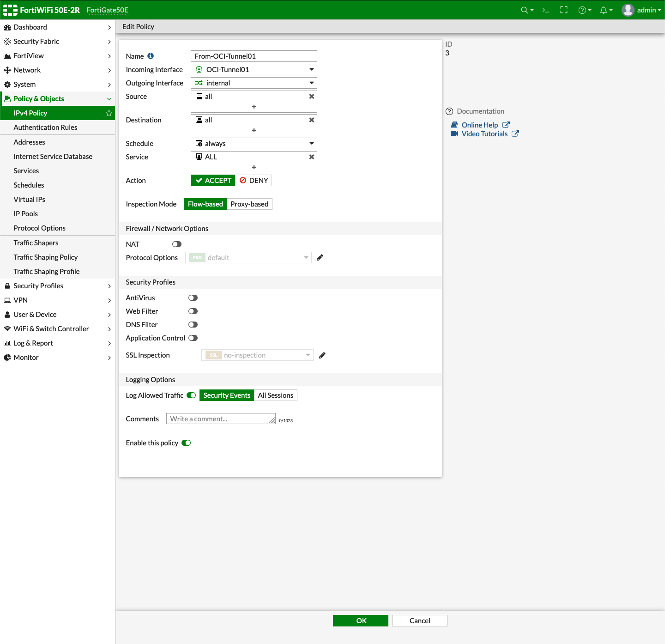Select Security Events logging option
This screenshot has width=665, height=644.
point(227,395)
